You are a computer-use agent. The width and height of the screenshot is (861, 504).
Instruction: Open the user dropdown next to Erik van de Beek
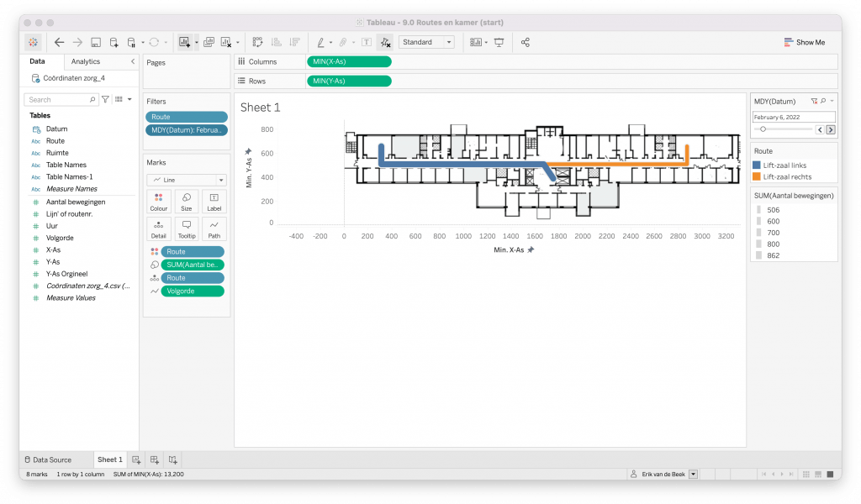coord(693,475)
